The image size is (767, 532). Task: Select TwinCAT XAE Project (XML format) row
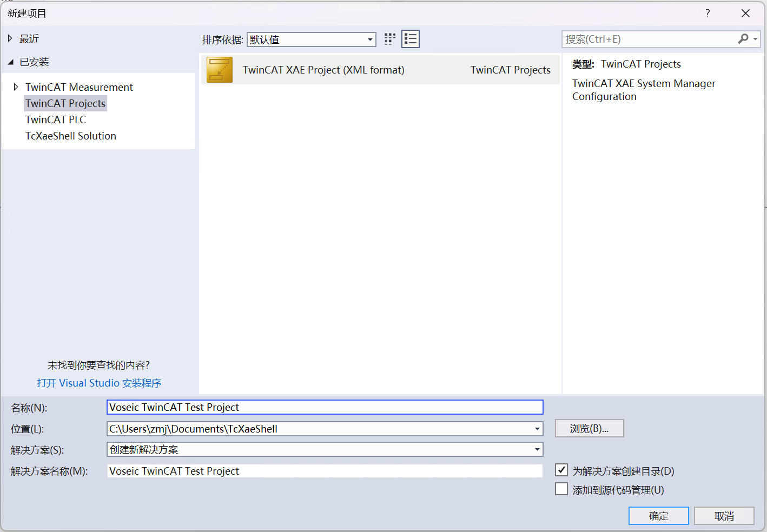coord(380,70)
